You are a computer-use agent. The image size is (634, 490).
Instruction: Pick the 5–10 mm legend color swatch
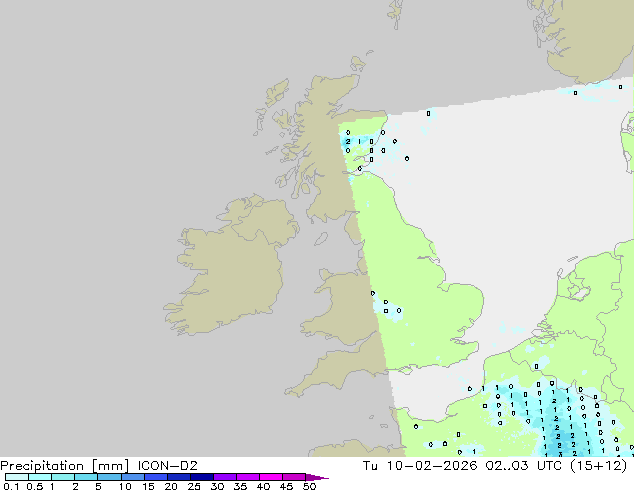(x=109, y=477)
